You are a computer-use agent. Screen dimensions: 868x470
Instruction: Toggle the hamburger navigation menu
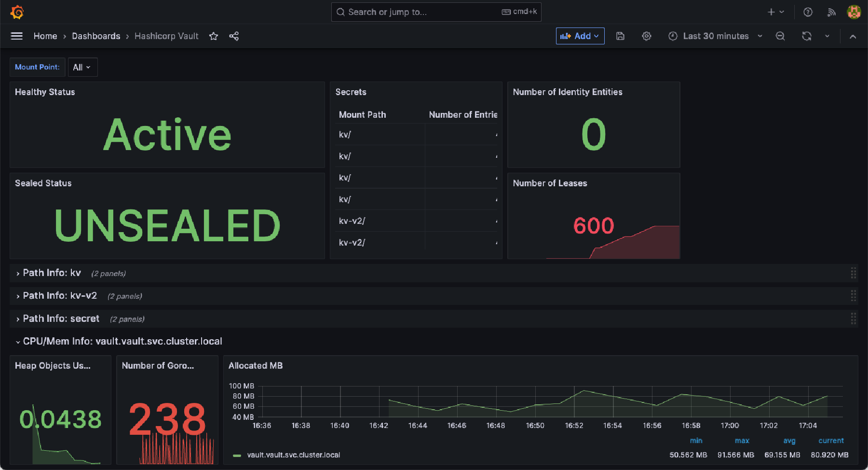click(x=17, y=36)
